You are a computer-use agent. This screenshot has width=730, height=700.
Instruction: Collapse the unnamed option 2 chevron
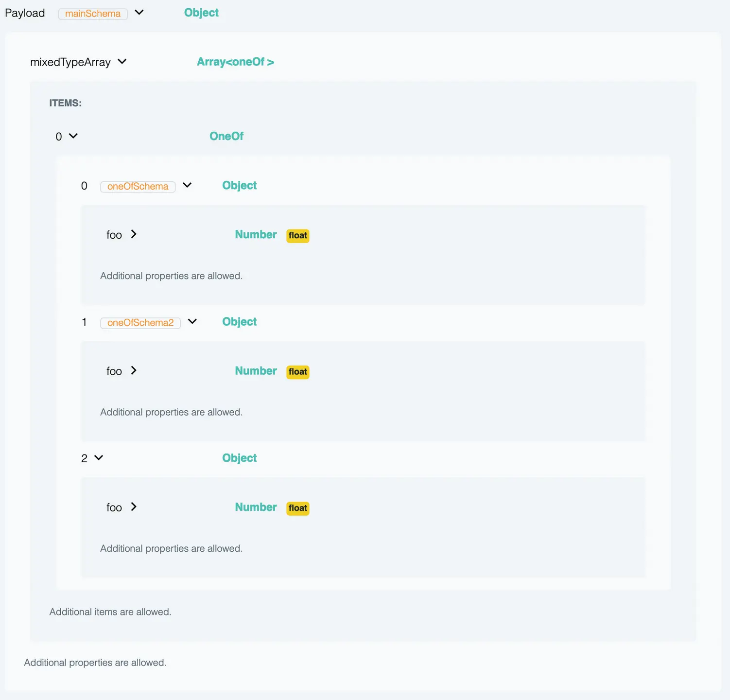[x=99, y=457]
